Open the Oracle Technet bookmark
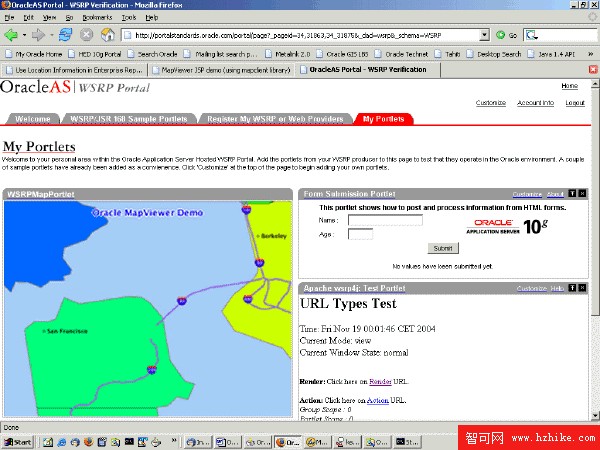Viewport: 600px width, 450px height. [401, 54]
